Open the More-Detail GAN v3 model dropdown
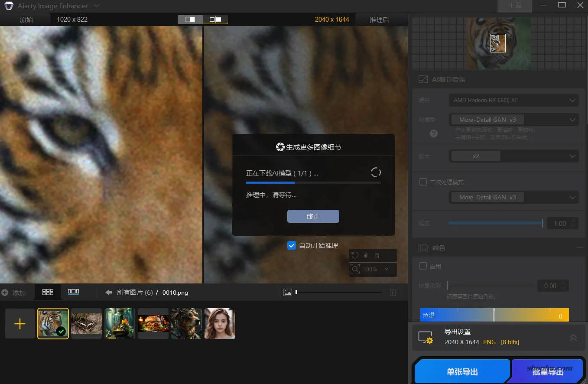The width and height of the screenshot is (588, 384). click(x=513, y=119)
